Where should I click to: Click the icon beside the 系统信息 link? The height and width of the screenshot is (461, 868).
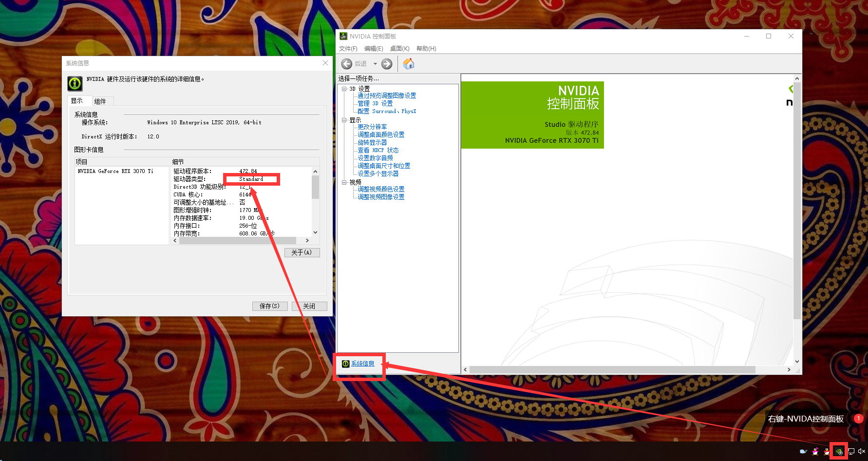click(x=345, y=364)
